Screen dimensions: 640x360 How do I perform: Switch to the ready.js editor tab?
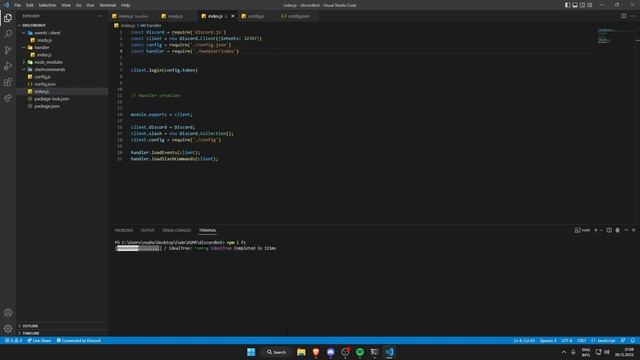[176, 16]
